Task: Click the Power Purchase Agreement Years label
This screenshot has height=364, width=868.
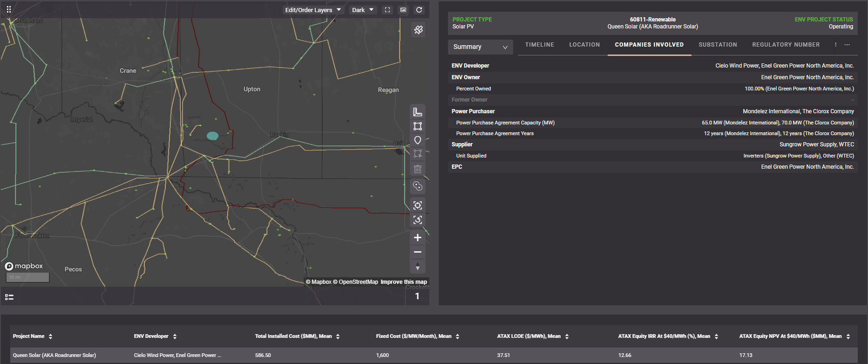Action: click(495, 133)
